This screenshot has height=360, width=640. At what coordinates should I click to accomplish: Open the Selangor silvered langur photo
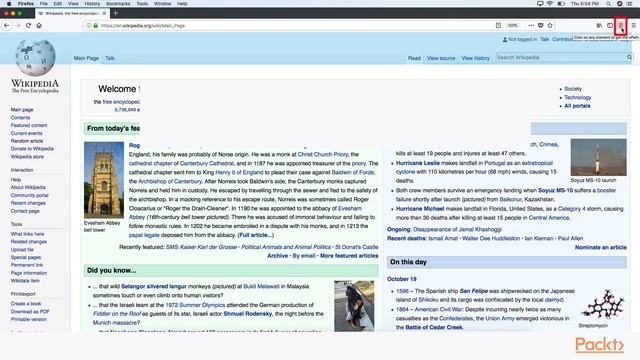pos(354,306)
